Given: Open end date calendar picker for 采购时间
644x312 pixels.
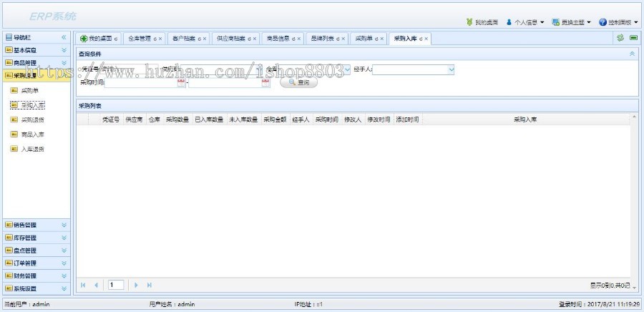Looking at the screenshot, I should pyautogui.click(x=265, y=83).
